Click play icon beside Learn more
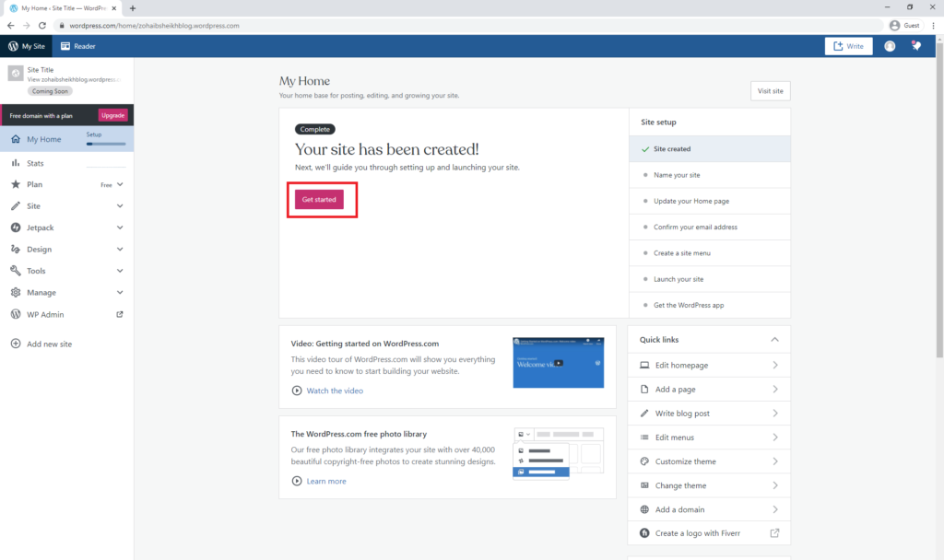 pyautogui.click(x=297, y=481)
